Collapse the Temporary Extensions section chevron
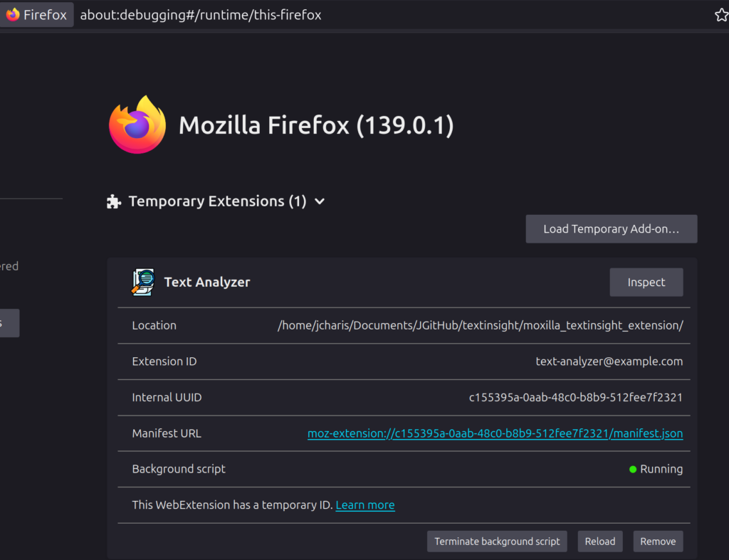The image size is (729, 560). click(x=320, y=201)
